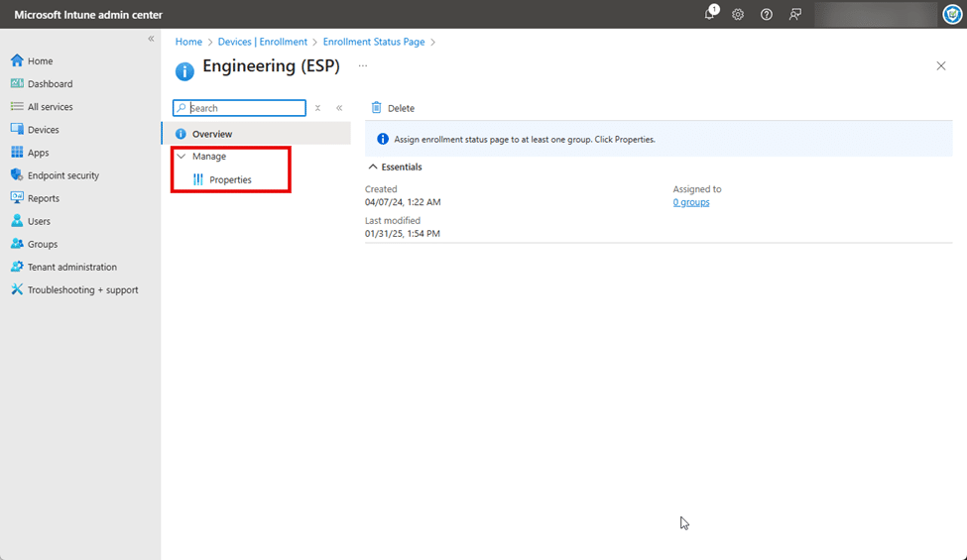The width and height of the screenshot is (967, 560).
Task: Open the feedback icon in header
Action: click(x=794, y=14)
